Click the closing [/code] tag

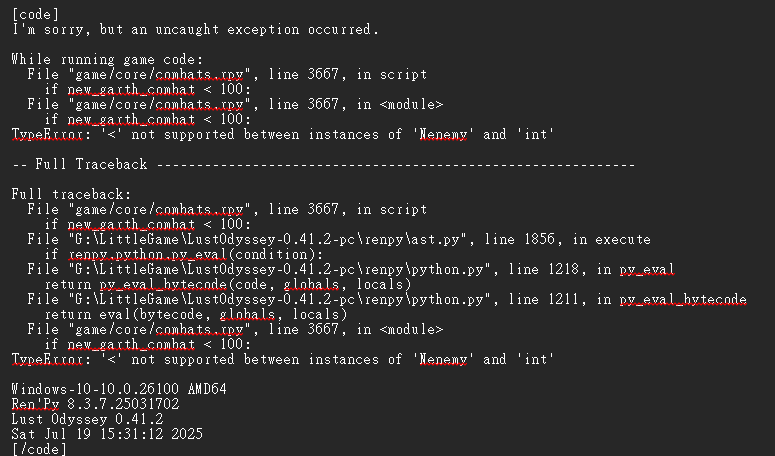click(x=39, y=449)
